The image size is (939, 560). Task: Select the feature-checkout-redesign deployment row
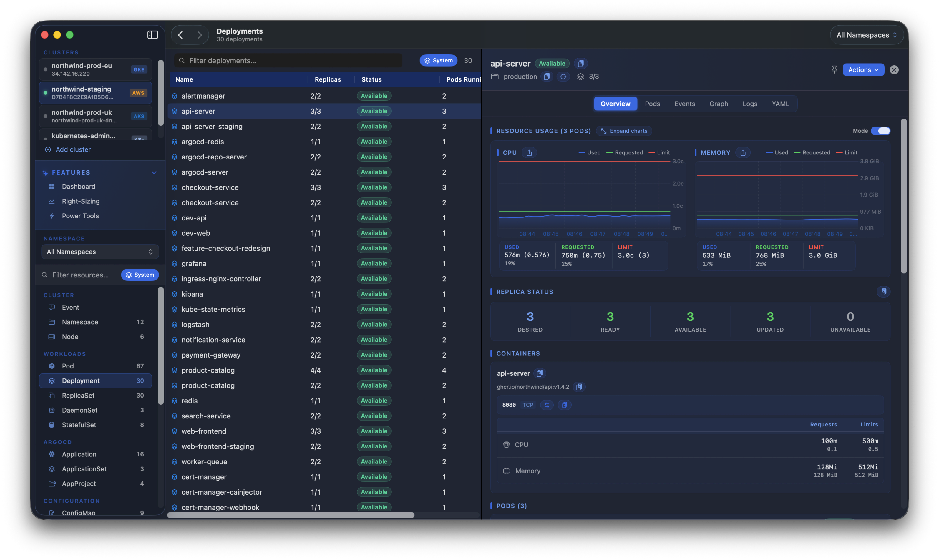click(x=324, y=248)
